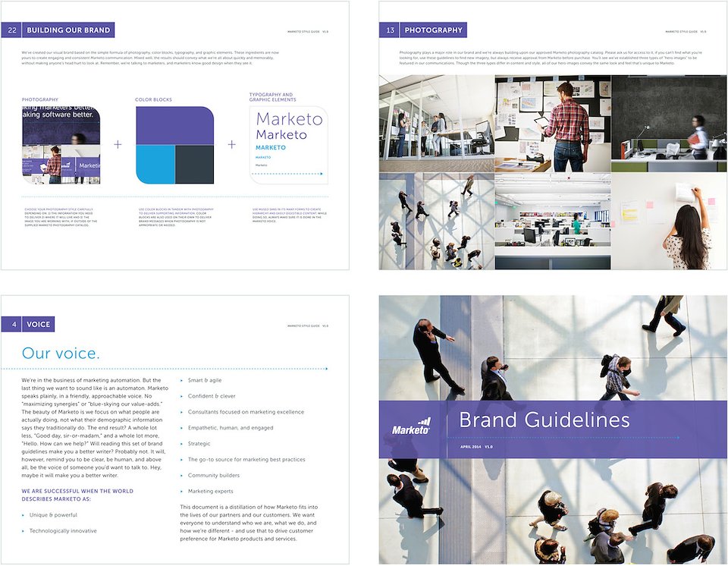Select the light blue color block
Image resolution: width=728 pixels, height=566 pixels.
click(x=155, y=165)
